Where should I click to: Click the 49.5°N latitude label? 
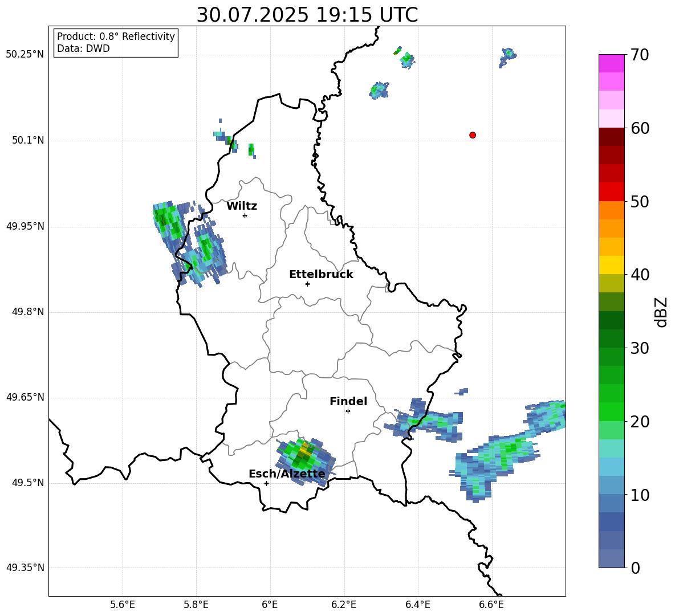(x=28, y=483)
